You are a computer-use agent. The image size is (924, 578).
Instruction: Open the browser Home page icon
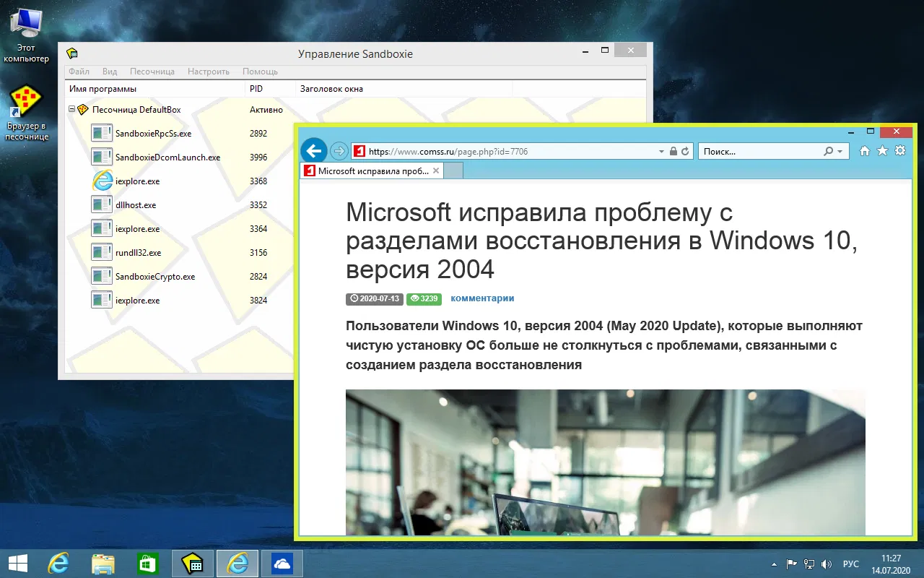(x=865, y=151)
